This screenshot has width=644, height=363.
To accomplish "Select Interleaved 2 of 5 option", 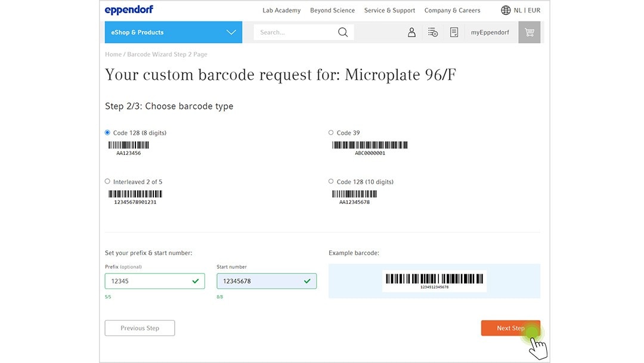I will [x=108, y=182].
